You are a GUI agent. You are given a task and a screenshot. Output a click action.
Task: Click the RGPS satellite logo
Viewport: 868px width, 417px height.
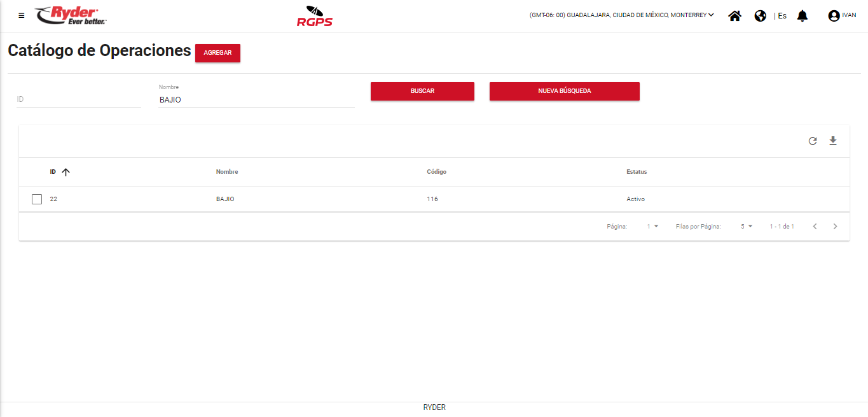[314, 17]
